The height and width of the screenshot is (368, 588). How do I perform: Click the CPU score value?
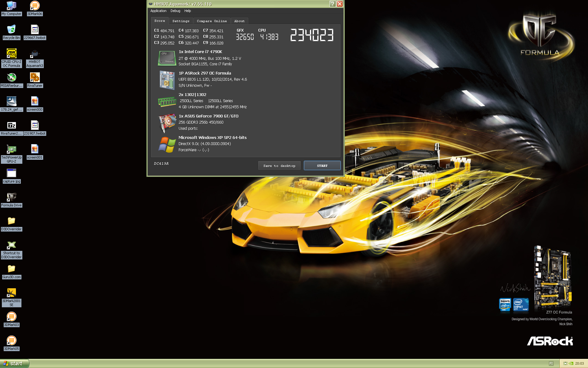click(x=269, y=37)
